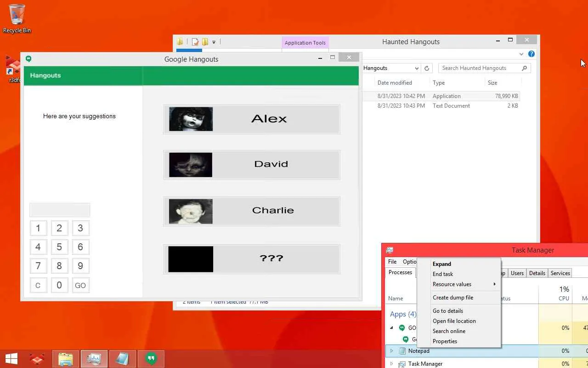Switch to the Processes tab
Screen dimensions: 588x368
(400, 272)
